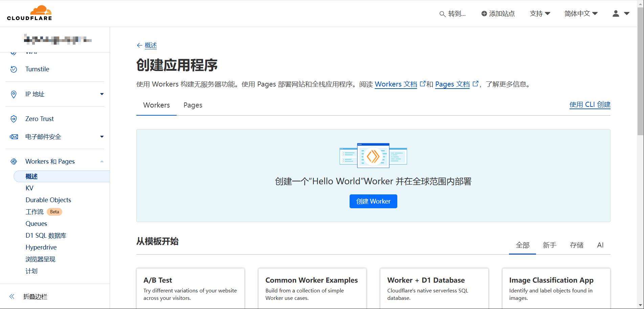Click the 使用 CLI 创建 link
This screenshot has width=644, height=309.
pyautogui.click(x=590, y=104)
